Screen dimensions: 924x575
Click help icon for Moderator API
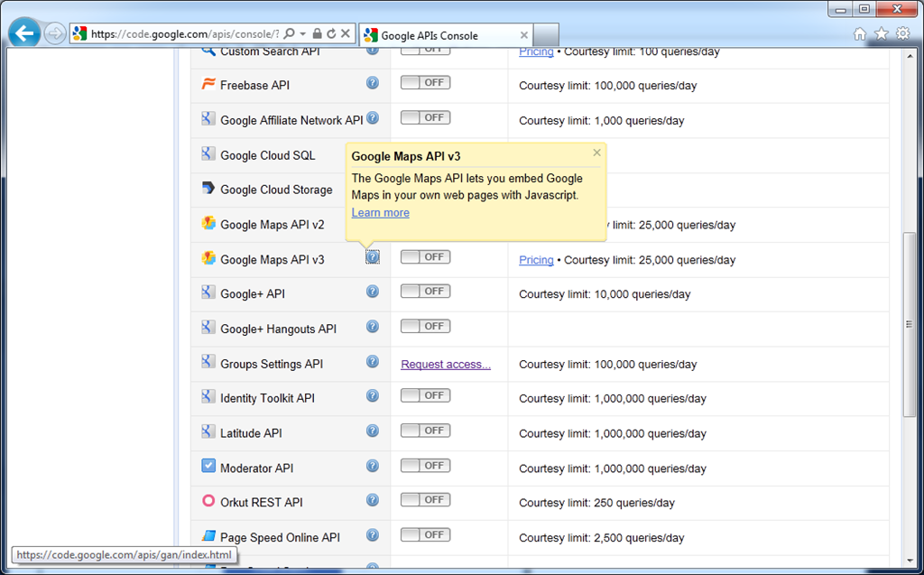coord(373,465)
